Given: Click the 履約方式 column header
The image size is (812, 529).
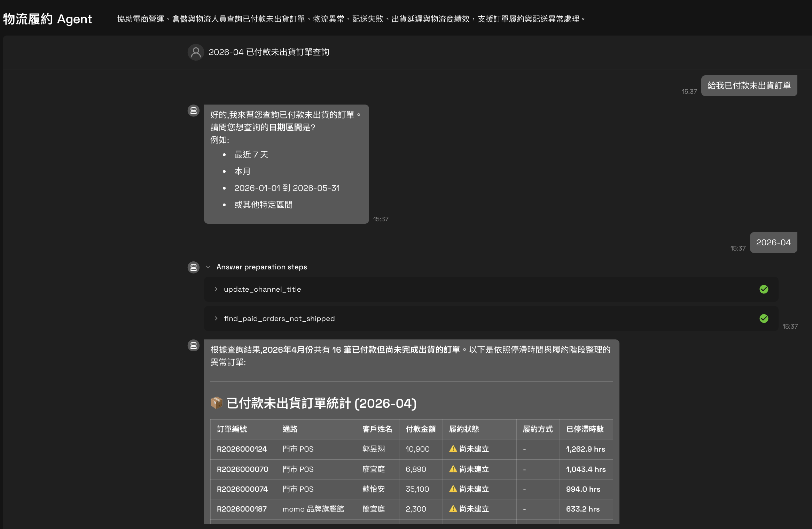Looking at the screenshot, I should (538, 429).
